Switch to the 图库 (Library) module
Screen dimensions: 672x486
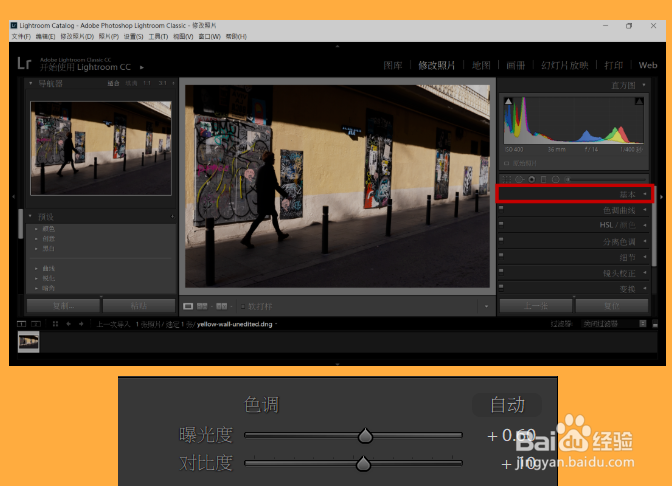(393, 65)
